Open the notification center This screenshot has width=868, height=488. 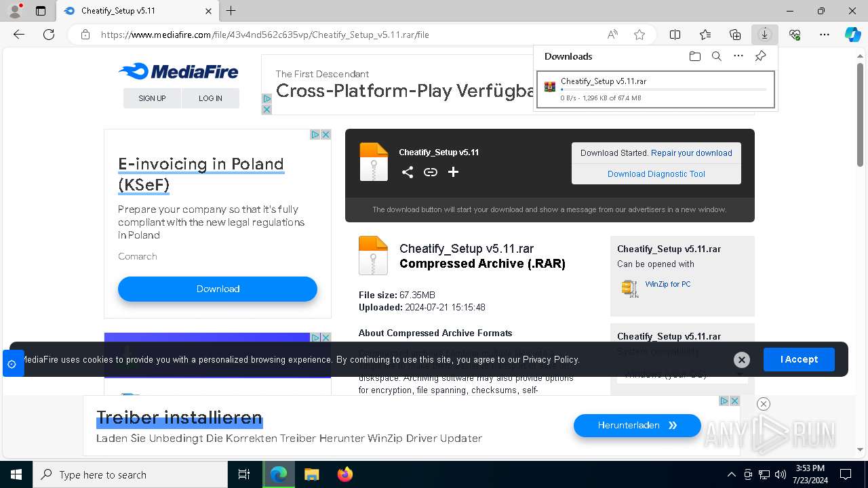click(x=846, y=474)
